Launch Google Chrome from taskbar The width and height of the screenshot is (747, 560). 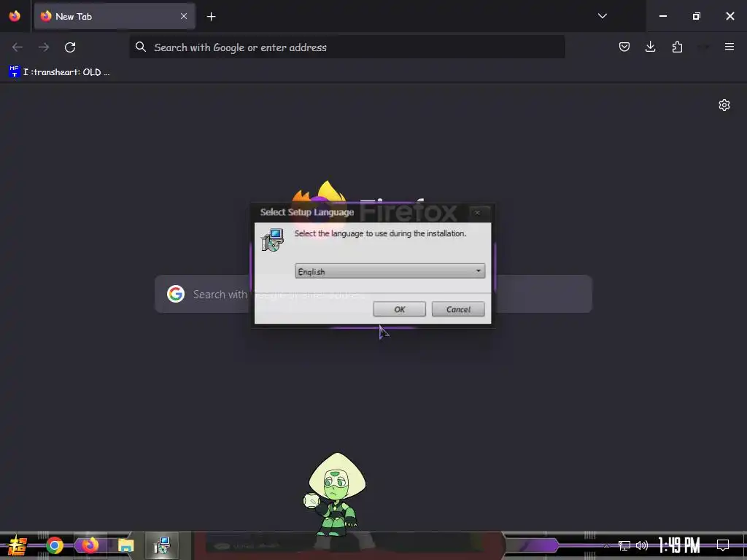pos(55,545)
